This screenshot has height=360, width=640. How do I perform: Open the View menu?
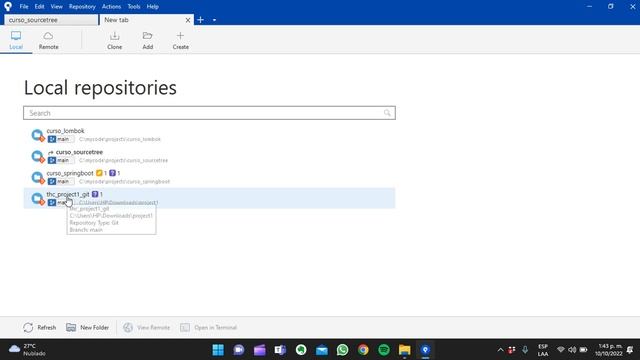pos(56,7)
